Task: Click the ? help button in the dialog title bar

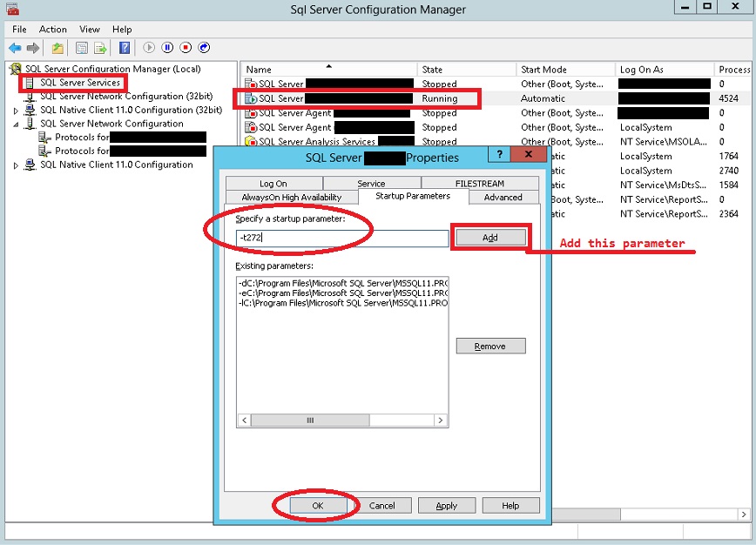Action: [499, 155]
